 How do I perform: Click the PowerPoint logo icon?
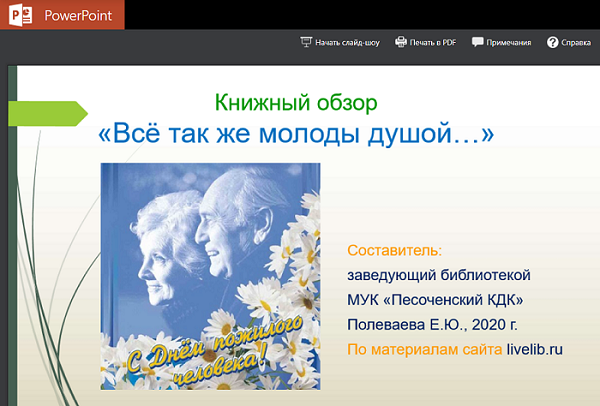pos(20,15)
